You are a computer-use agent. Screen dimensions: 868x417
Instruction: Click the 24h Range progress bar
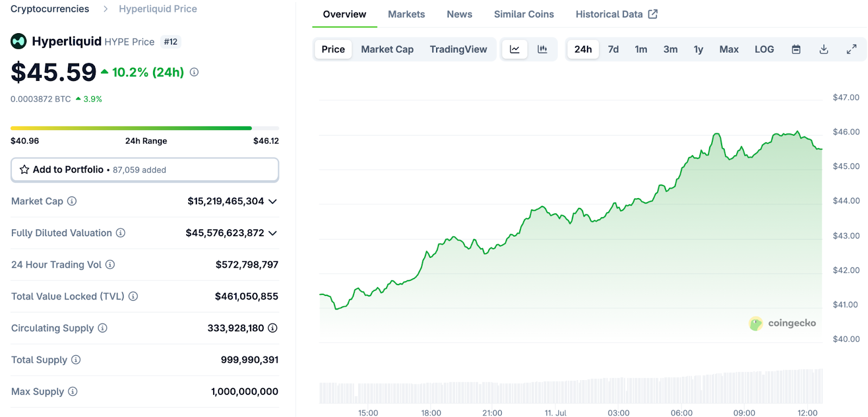click(x=145, y=128)
